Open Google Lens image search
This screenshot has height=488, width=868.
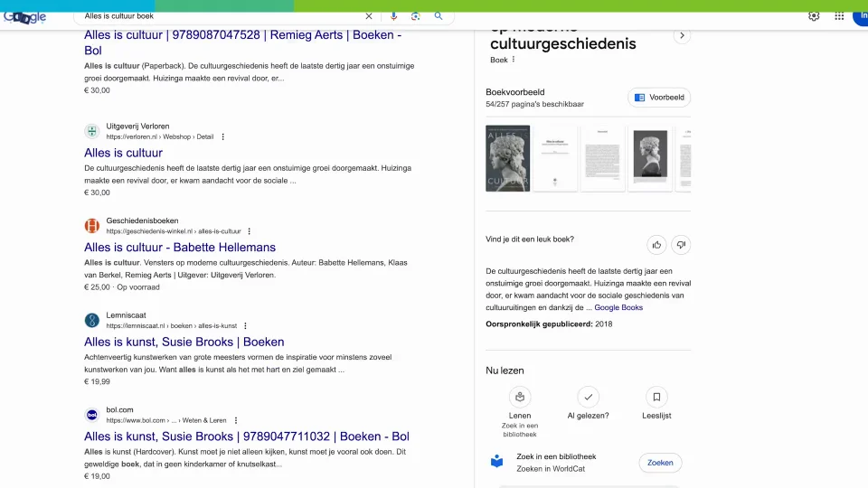[416, 16]
